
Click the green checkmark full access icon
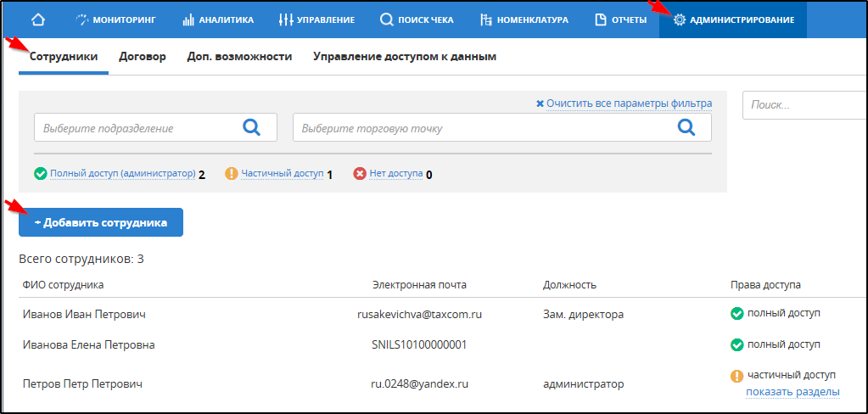(x=40, y=174)
